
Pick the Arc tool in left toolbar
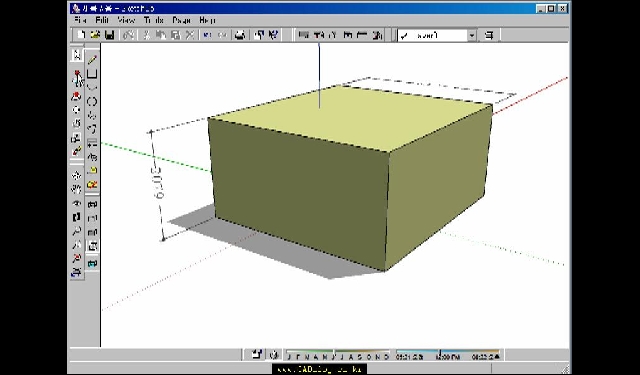[93, 87]
